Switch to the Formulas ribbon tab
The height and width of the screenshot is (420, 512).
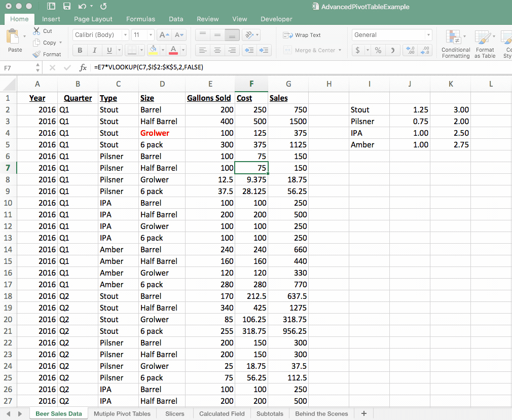140,19
